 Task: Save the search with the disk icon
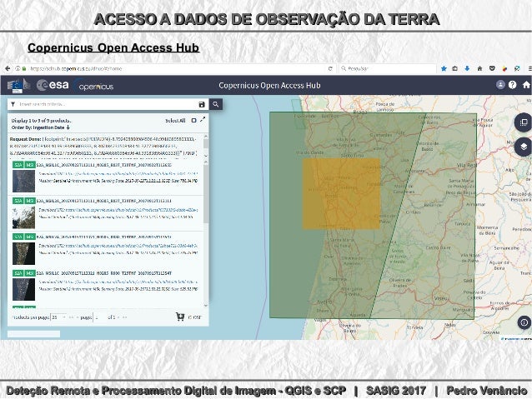pos(202,104)
